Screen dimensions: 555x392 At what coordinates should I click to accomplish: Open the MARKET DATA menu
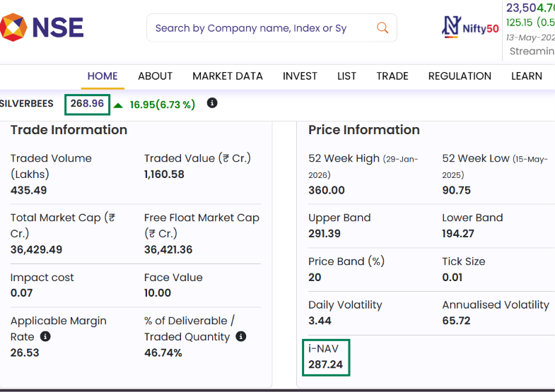point(228,76)
